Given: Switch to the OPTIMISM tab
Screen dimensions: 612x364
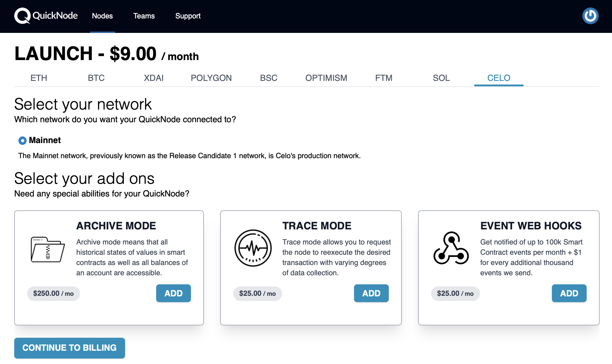Looking at the screenshot, I should point(326,78).
